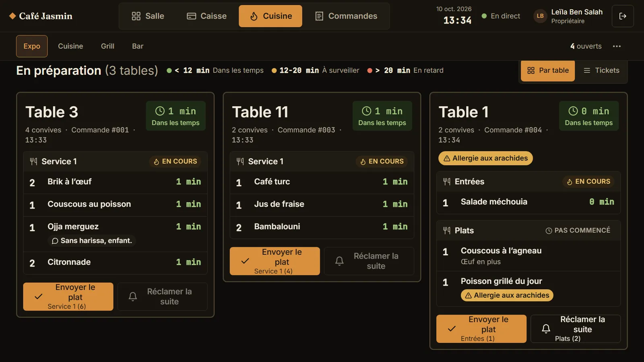Switch to Par table view
644x362 pixels.
[548, 70]
